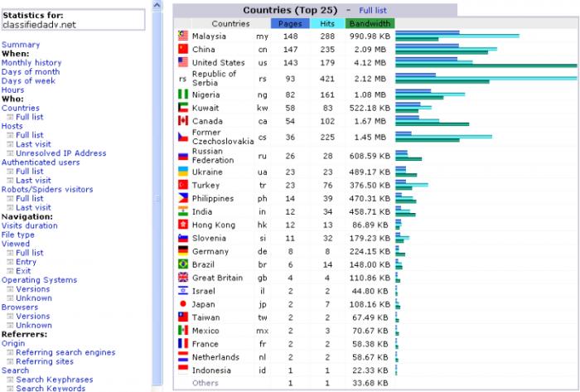Open Search Keywords list
Viewport: 580px width, 392px height.
coord(51,388)
